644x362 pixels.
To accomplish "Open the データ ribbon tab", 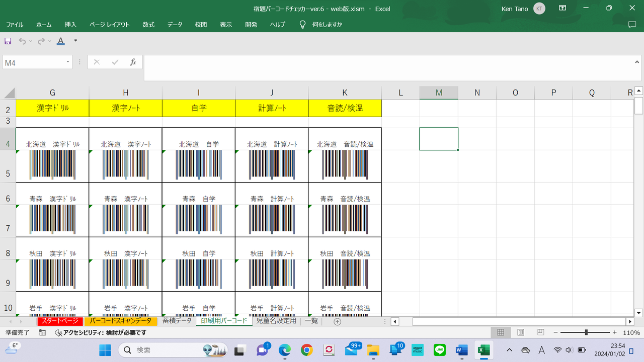I will 175,24.
